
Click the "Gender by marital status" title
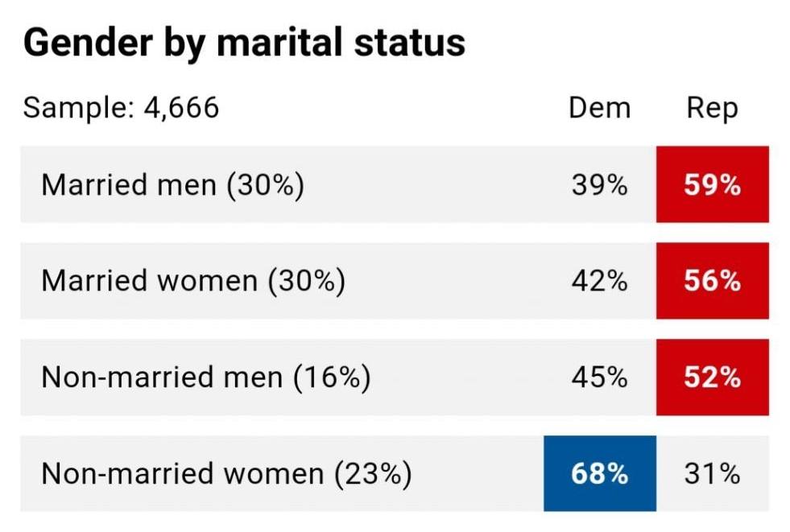point(244,42)
